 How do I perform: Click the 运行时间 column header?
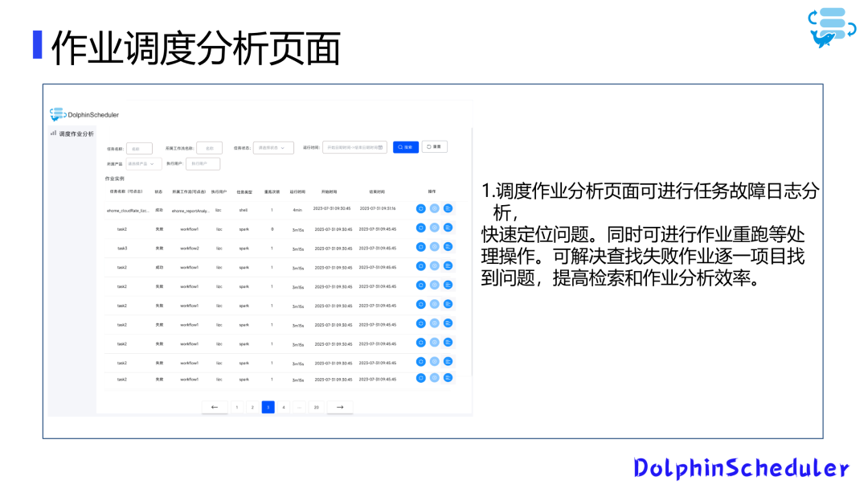[x=297, y=192]
